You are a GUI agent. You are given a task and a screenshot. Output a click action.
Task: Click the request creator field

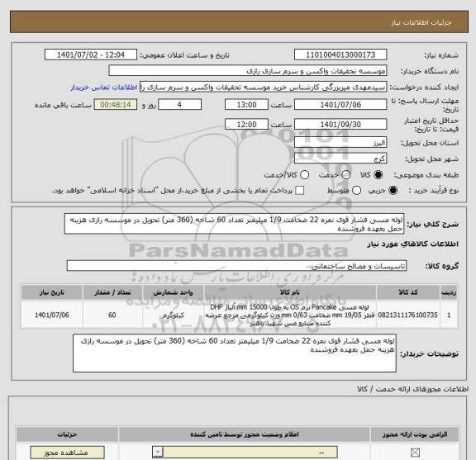click(x=263, y=87)
